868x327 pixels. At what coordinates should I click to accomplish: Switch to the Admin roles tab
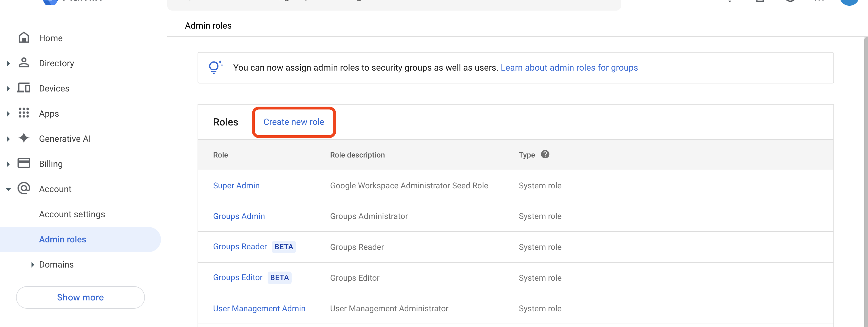coord(208,25)
